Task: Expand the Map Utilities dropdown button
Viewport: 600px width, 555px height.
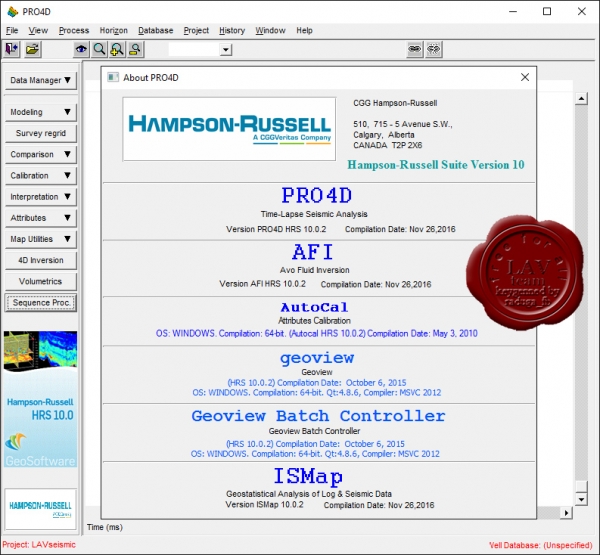Action: pyautogui.click(x=41, y=239)
